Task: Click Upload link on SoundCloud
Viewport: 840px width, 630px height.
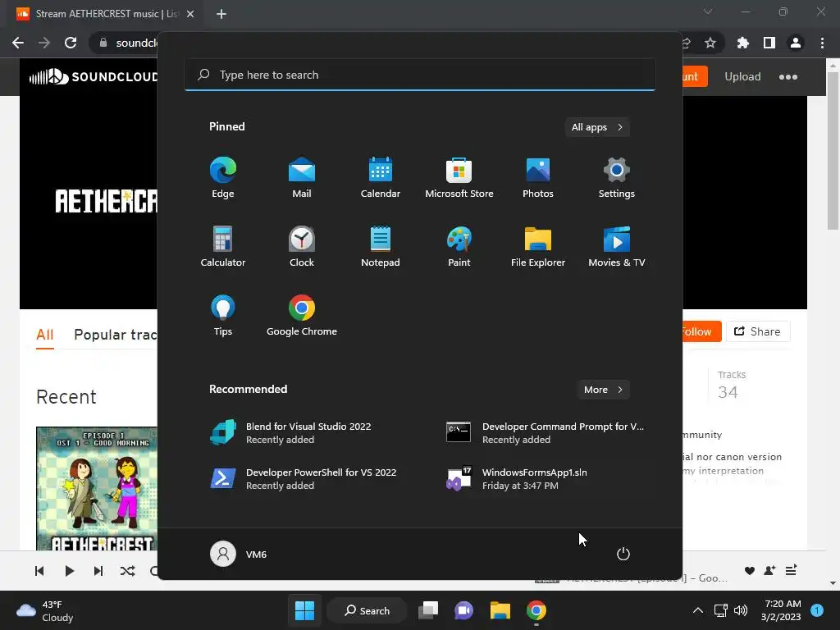Action: click(x=742, y=76)
